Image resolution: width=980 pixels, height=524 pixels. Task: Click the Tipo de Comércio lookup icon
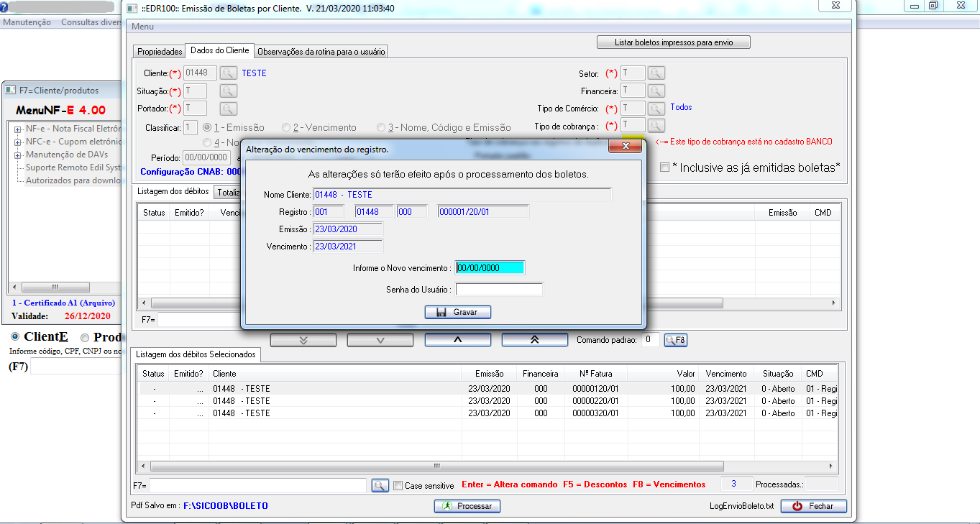656,108
